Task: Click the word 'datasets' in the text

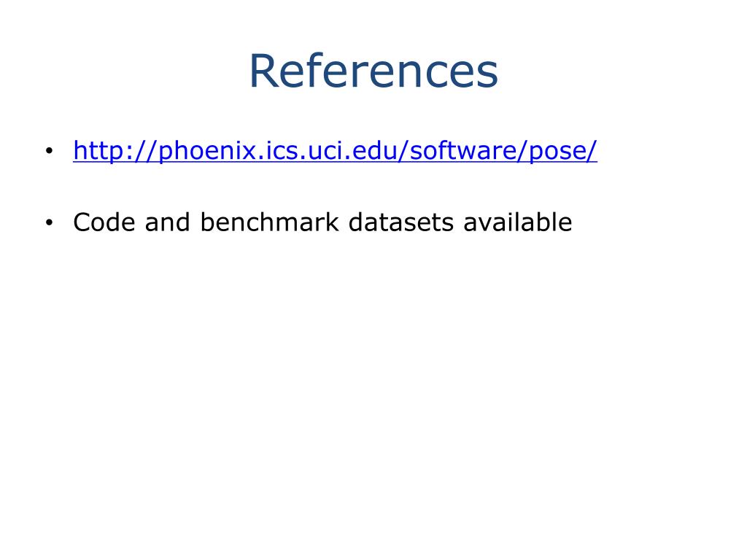Action: (401, 222)
